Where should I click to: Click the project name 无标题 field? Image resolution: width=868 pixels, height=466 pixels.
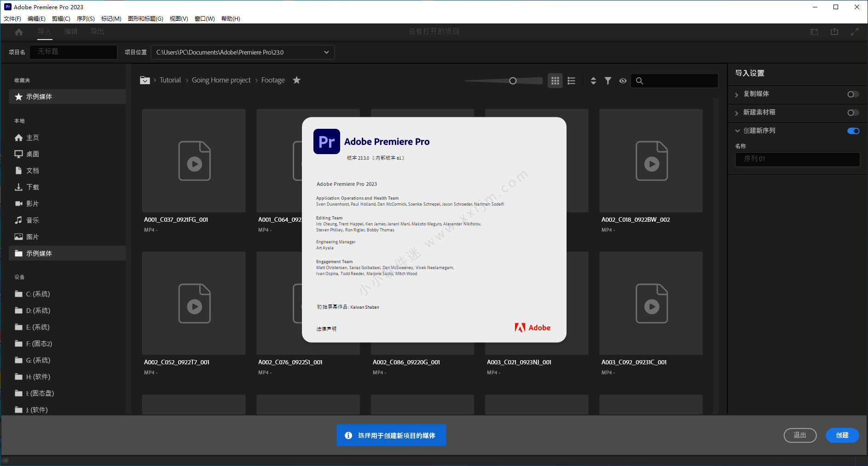[74, 52]
